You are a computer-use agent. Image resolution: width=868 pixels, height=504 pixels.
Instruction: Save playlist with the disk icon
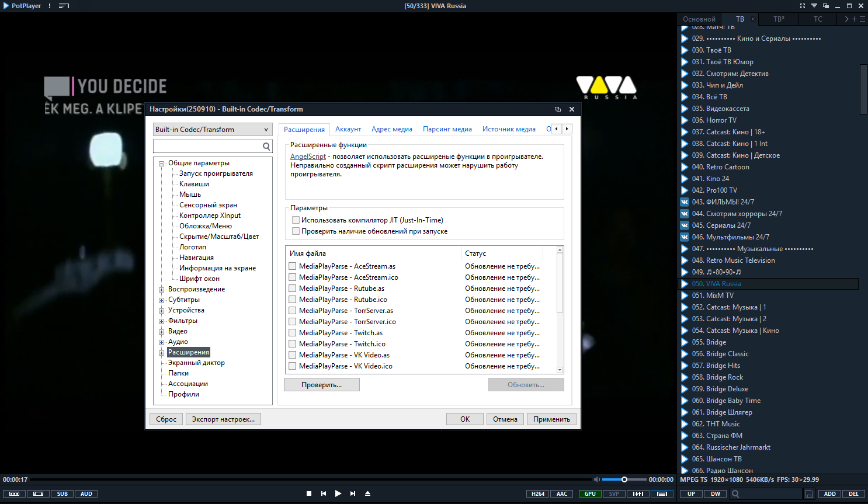click(810, 494)
